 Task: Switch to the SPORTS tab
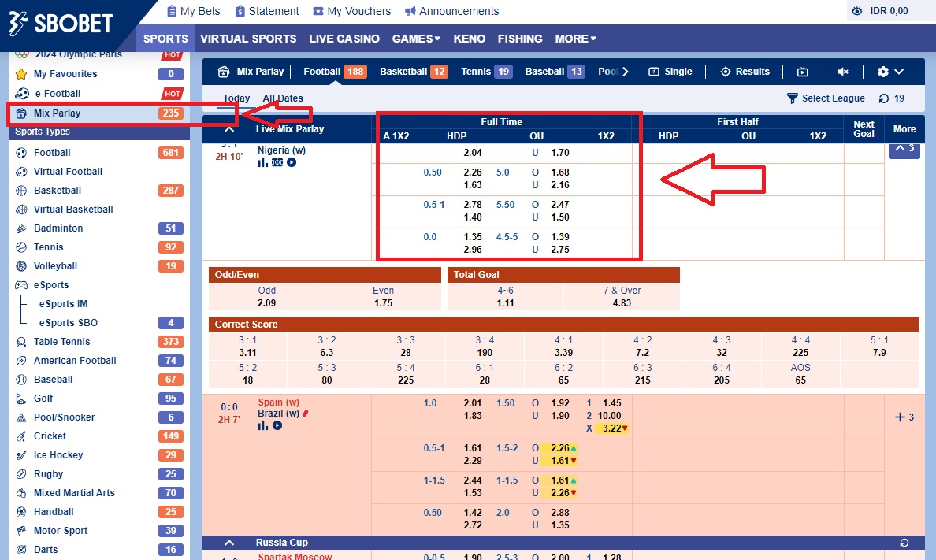click(x=165, y=39)
